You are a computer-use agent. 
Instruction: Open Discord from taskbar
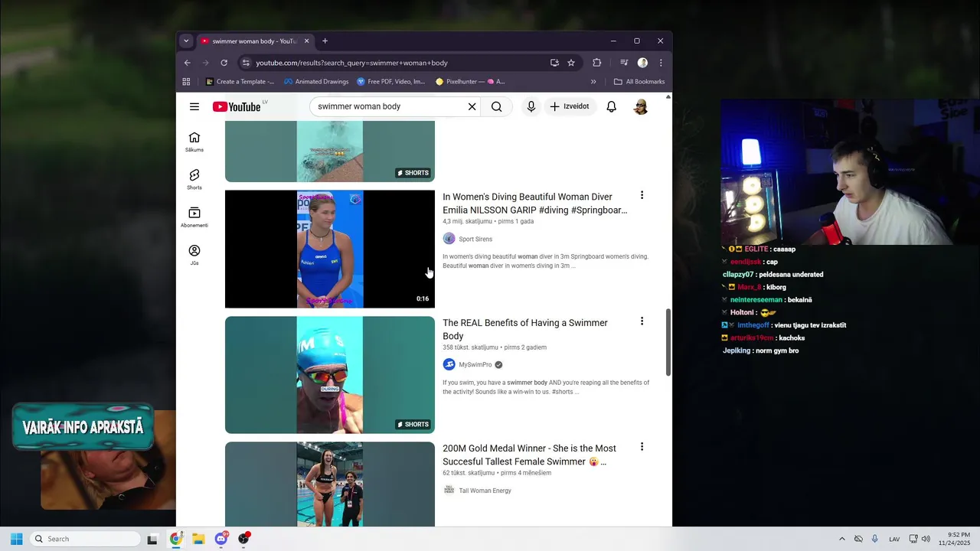pos(221,539)
